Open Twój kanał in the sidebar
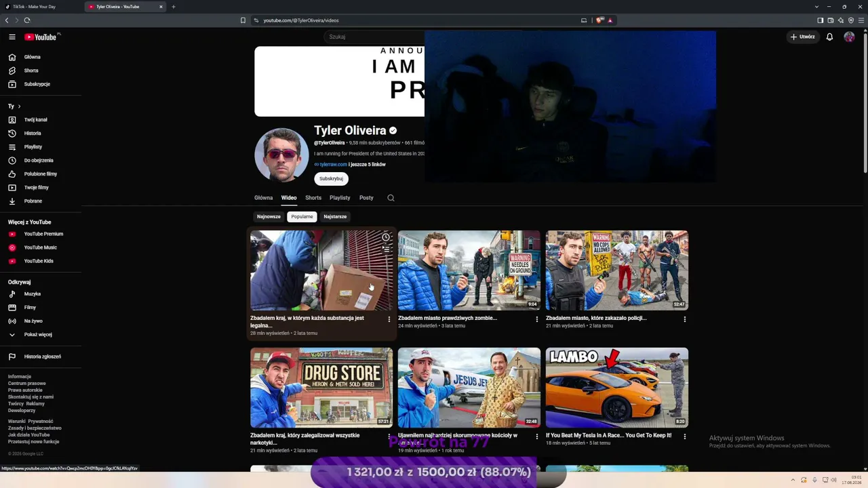 [35, 120]
